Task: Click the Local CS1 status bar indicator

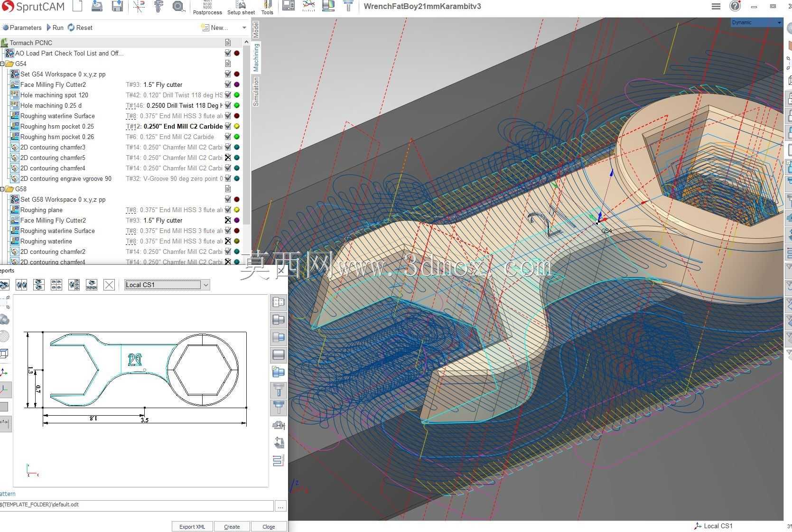Action: (713, 526)
